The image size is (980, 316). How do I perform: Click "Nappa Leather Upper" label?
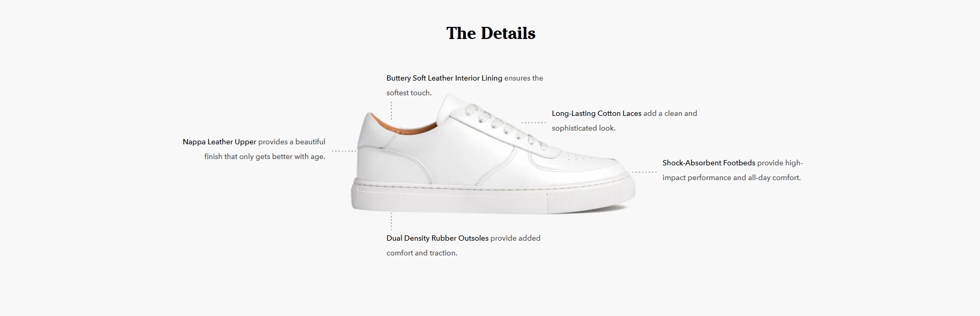[219, 142]
